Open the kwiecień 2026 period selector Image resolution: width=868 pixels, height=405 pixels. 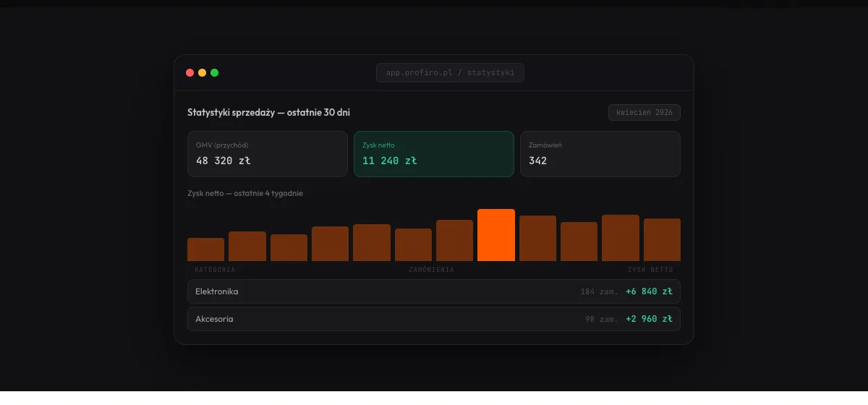coord(644,113)
